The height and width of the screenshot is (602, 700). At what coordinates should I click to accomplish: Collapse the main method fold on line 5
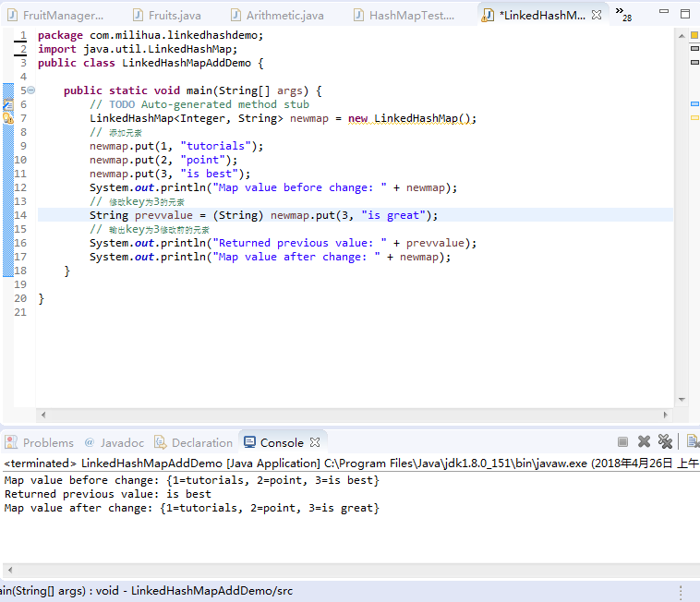(31, 90)
